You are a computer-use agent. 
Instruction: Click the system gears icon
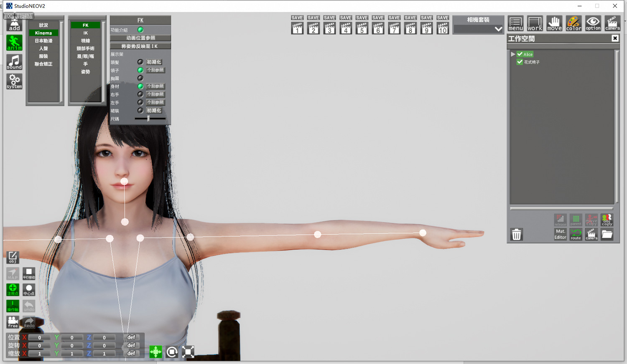tap(14, 81)
